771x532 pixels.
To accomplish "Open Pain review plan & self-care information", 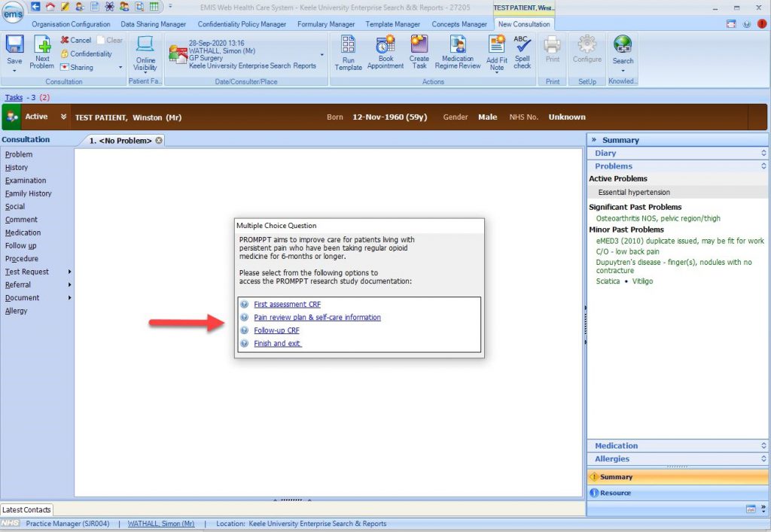I will tap(317, 318).
